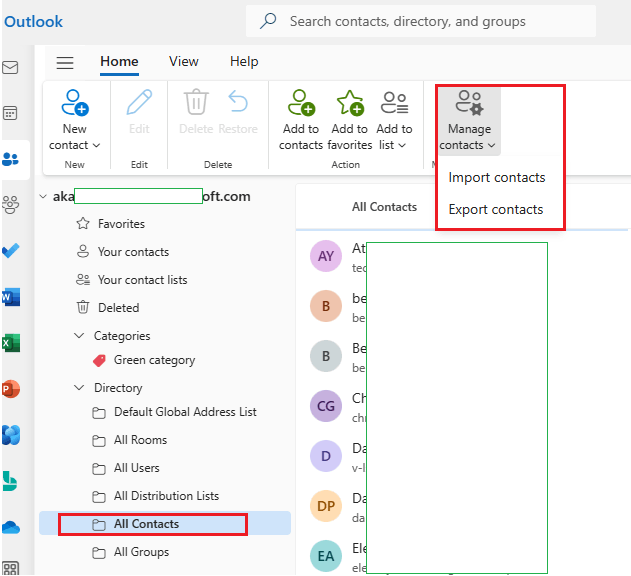Screen dimensions: 631x576
Task: Launch Excel from the app rail
Action: [x=11, y=343]
